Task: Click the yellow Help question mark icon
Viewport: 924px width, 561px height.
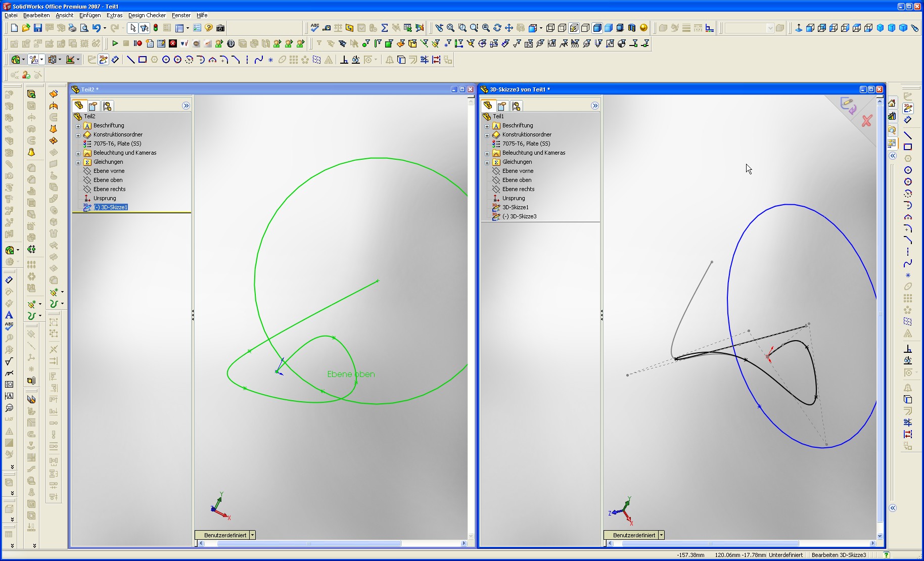Action: [x=209, y=28]
